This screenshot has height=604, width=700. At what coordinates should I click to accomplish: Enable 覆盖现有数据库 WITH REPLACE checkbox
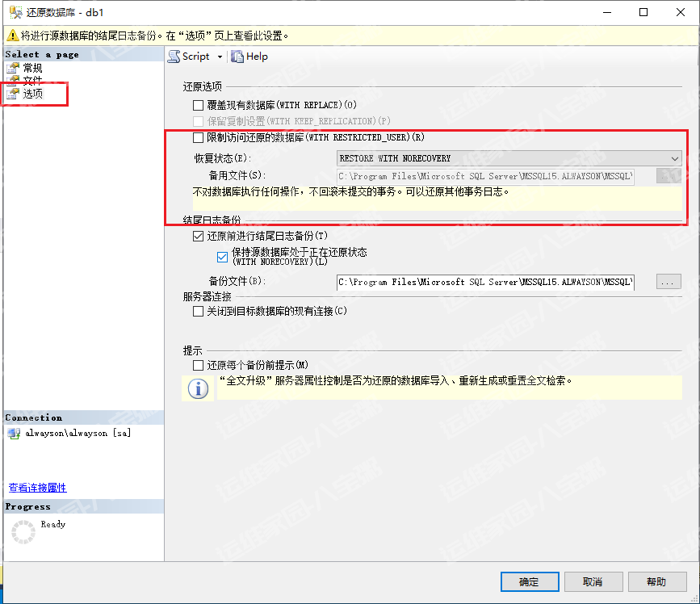tap(199, 105)
